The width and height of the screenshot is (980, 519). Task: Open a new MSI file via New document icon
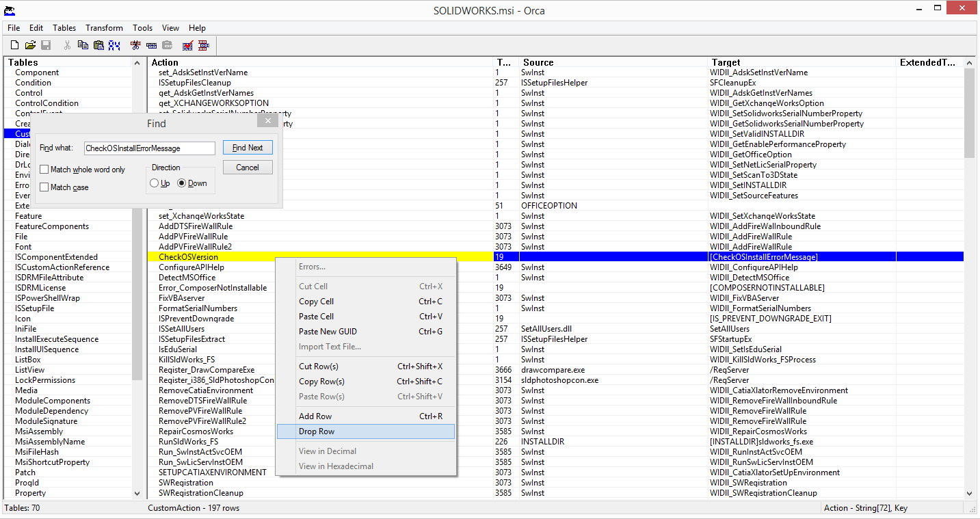(x=14, y=45)
